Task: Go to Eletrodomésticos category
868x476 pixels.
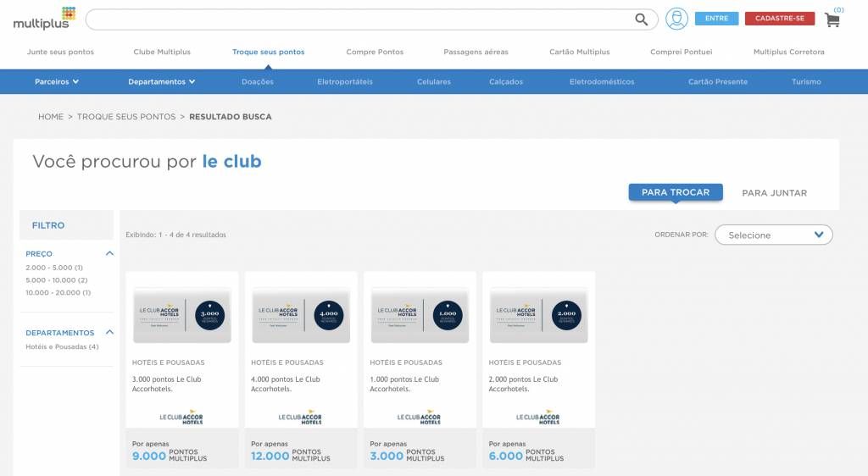Action: point(602,82)
